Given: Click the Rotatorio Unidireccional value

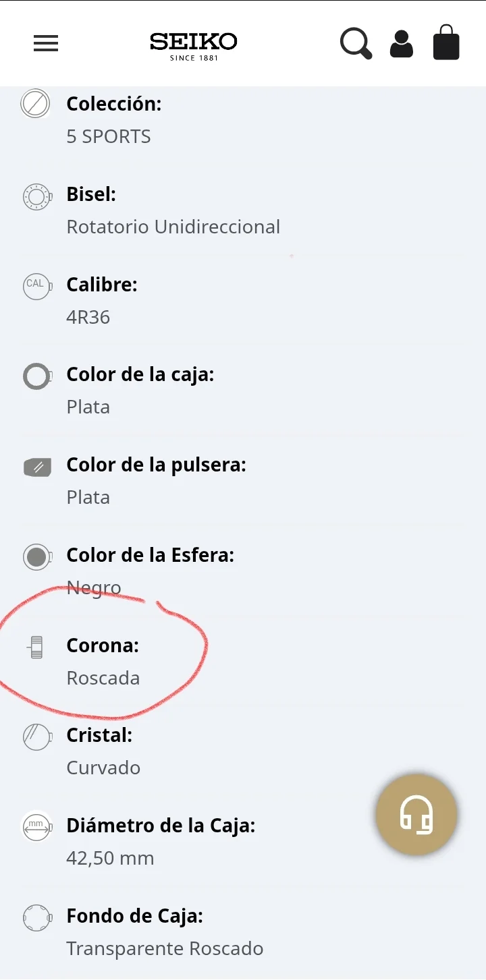Looking at the screenshot, I should click(x=173, y=227).
